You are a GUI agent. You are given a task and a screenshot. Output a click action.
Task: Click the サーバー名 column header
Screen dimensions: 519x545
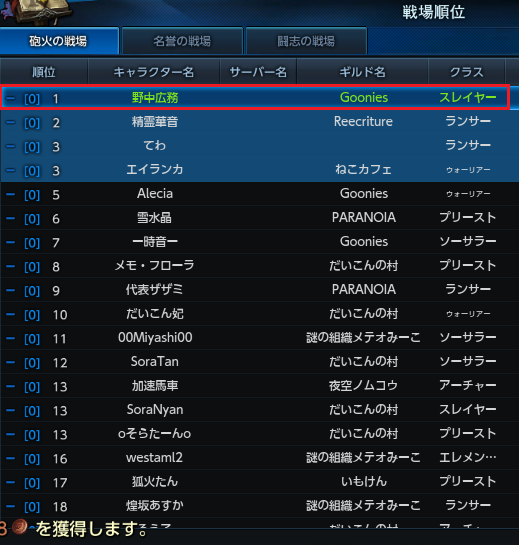[258, 72]
